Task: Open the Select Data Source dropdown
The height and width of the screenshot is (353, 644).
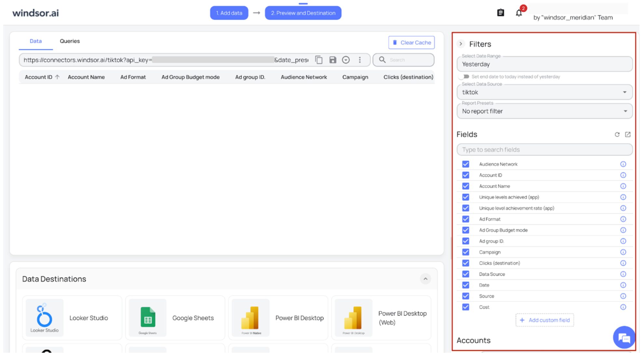Action: (544, 92)
